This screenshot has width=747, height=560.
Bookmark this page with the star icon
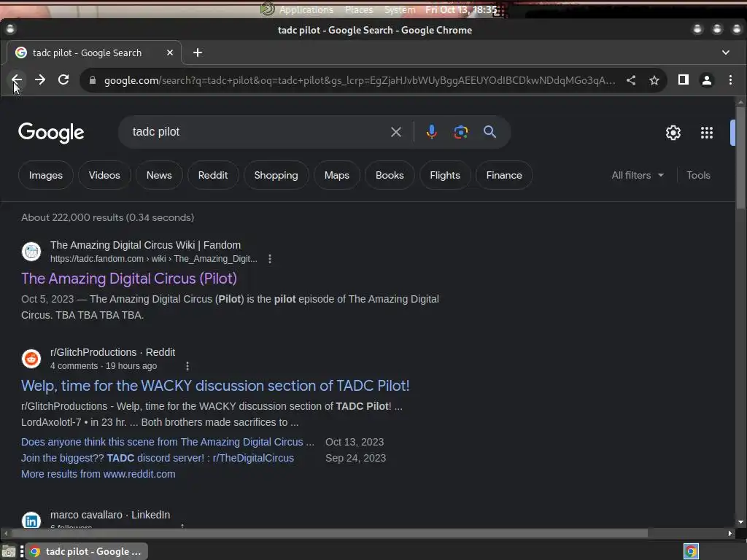[x=654, y=80]
